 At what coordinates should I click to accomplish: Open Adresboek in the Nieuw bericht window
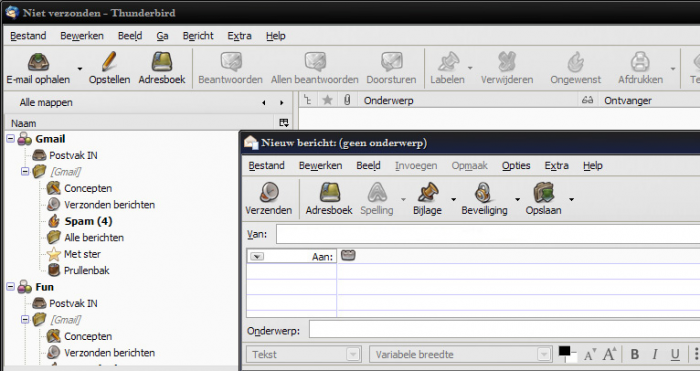coord(329,192)
